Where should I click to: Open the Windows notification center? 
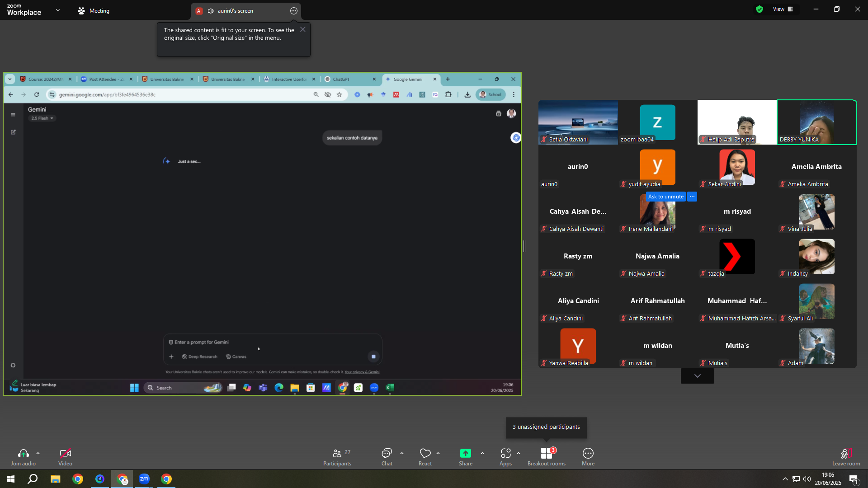[854, 479]
